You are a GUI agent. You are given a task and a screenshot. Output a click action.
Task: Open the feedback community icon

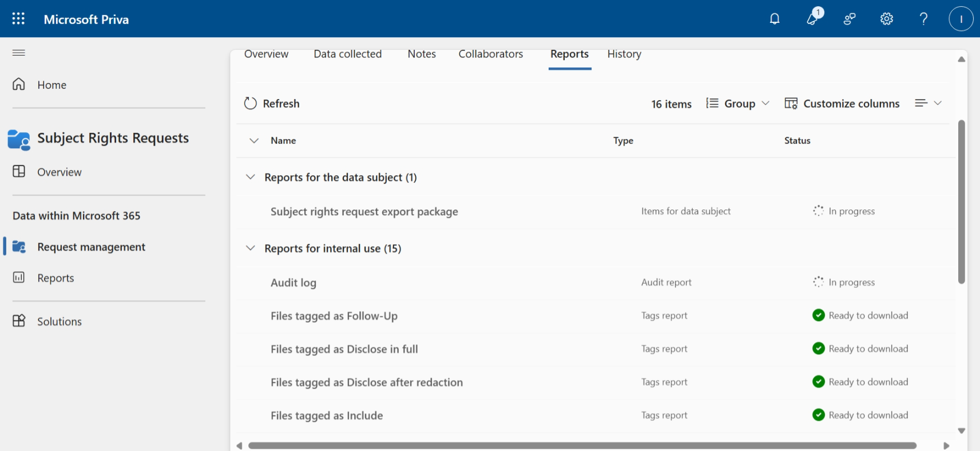click(x=850, y=19)
